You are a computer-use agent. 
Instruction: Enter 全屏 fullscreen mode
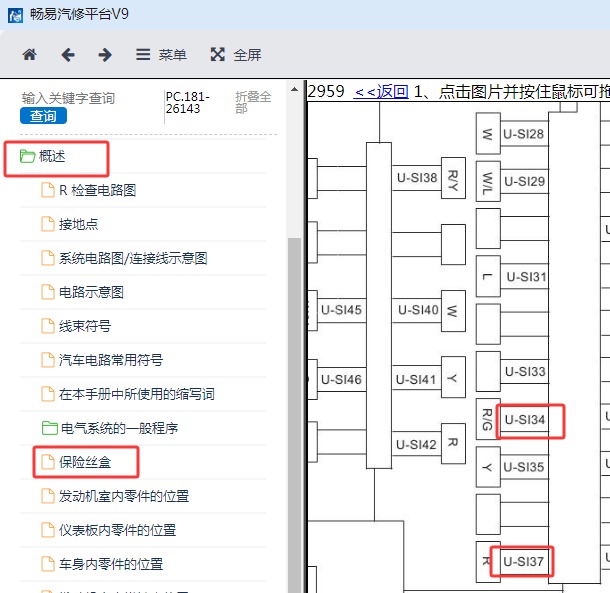pyautogui.click(x=236, y=55)
